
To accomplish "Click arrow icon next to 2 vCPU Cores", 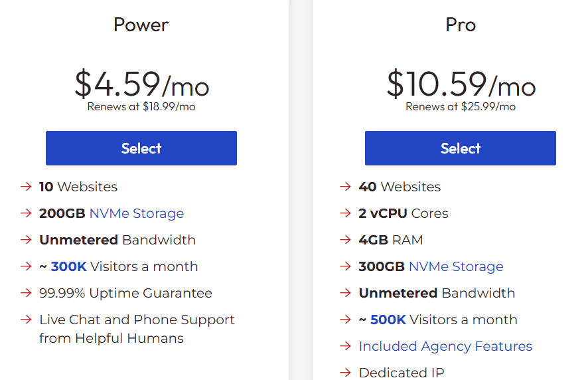I will [x=345, y=213].
